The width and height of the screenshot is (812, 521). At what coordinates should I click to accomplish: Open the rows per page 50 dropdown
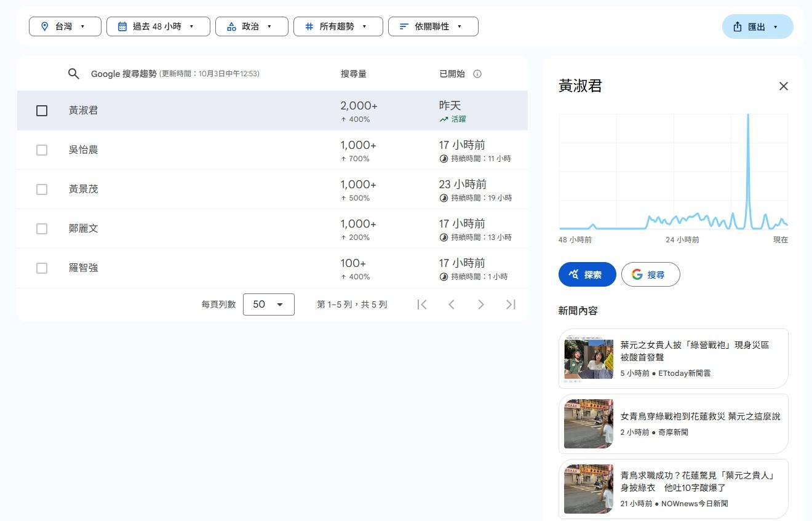pyautogui.click(x=268, y=304)
